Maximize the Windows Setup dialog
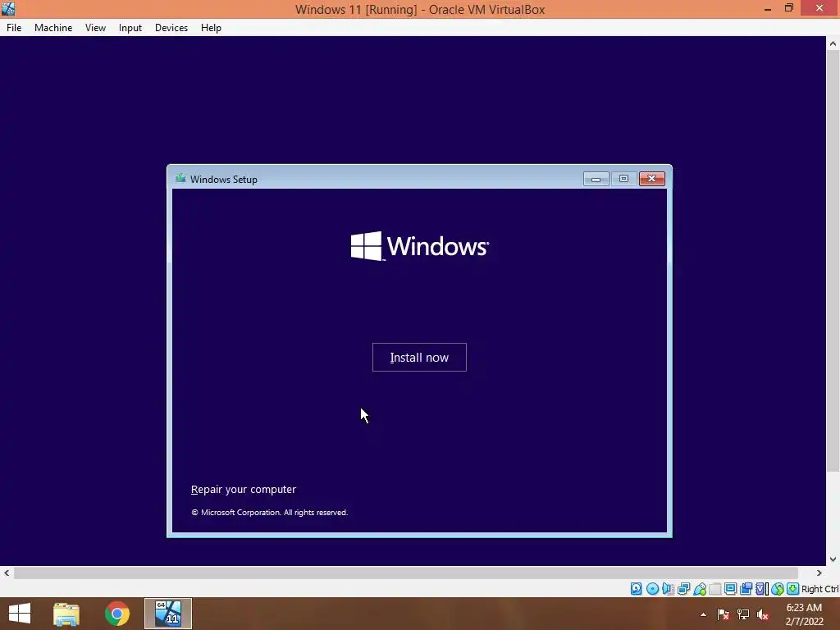Viewport: 840px width, 630px height. [623, 179]
